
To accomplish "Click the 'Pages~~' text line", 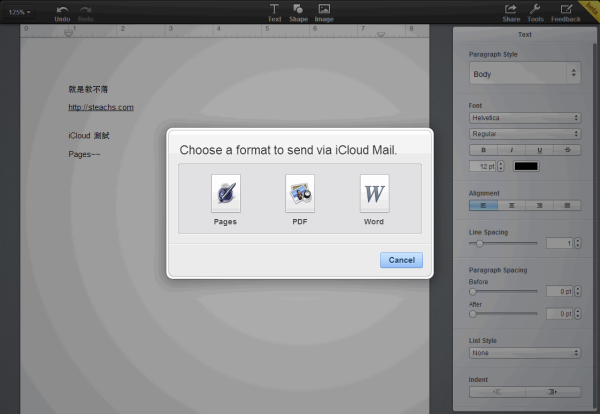I will pyautogui.click(x=84, y=154).
